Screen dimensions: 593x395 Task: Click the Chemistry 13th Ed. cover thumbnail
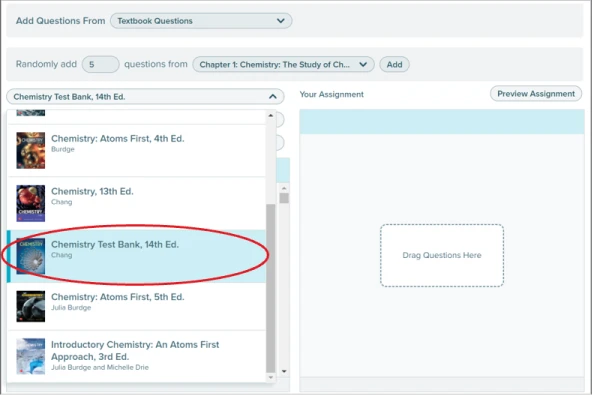[x=31, y=203]
